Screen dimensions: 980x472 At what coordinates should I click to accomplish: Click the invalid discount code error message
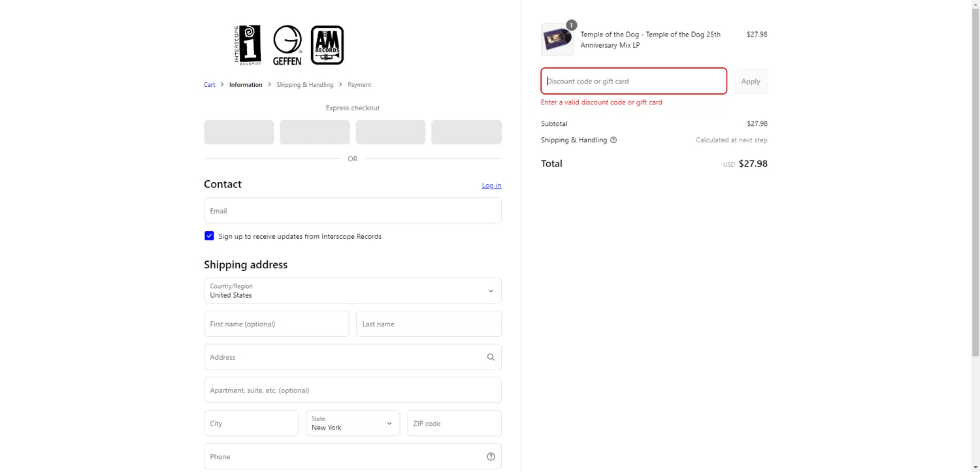602,102
